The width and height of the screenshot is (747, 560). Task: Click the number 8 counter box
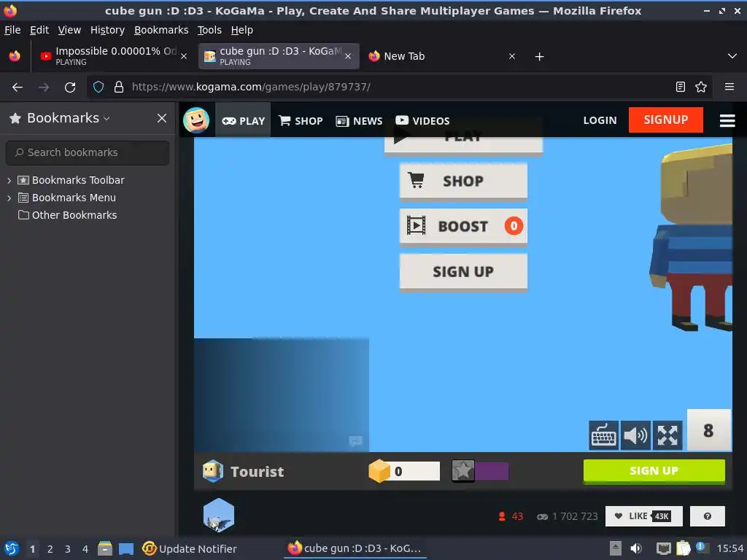(708, 430)
